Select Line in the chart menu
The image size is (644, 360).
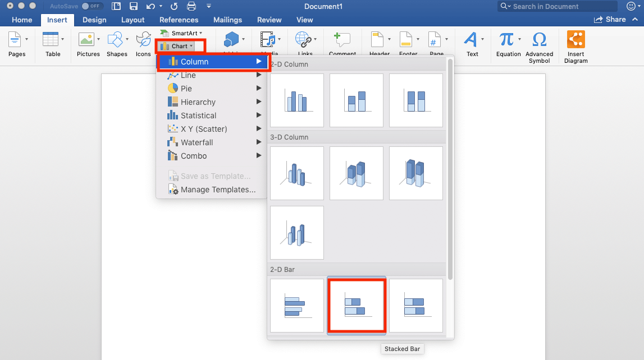(213, 75)
